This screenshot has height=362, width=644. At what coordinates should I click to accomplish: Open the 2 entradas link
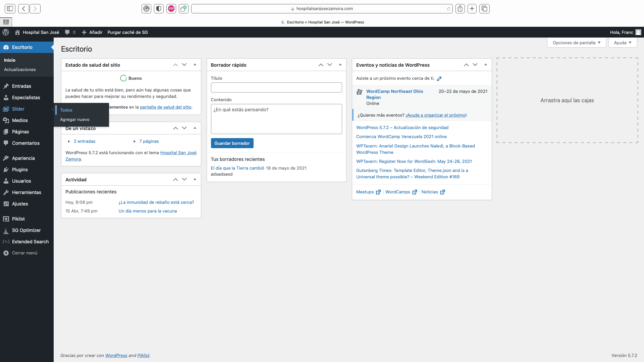pos(85,141)
